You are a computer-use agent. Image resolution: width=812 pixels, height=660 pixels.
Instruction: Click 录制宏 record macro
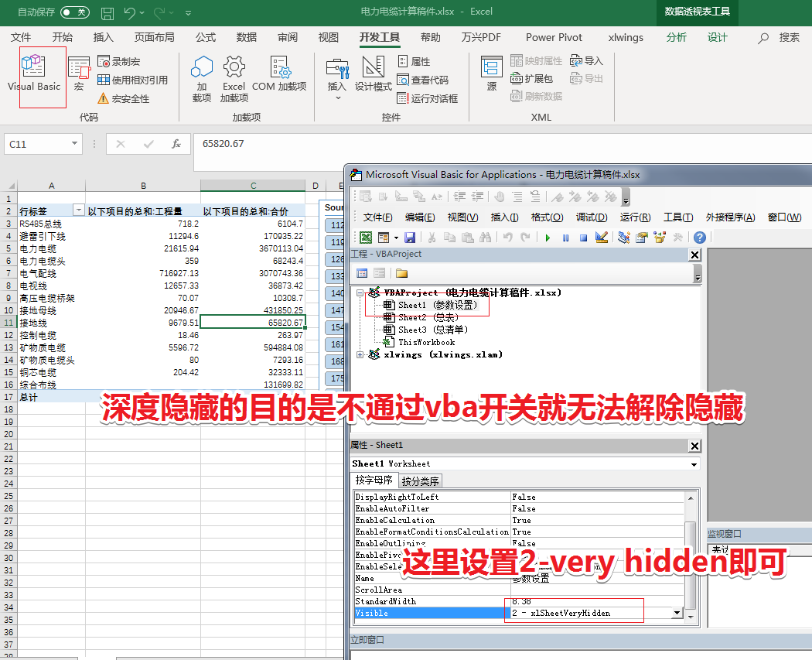click(118, 61)
